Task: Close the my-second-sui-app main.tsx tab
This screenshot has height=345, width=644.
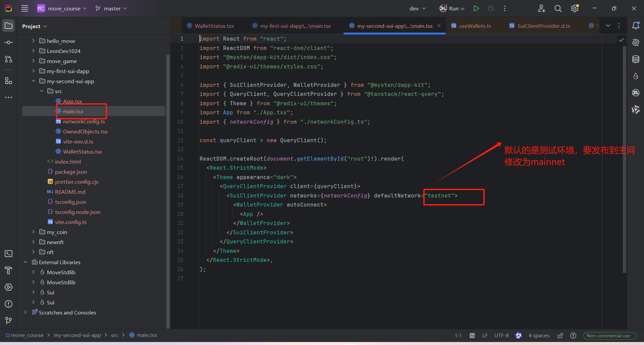Action: (439, 25)
